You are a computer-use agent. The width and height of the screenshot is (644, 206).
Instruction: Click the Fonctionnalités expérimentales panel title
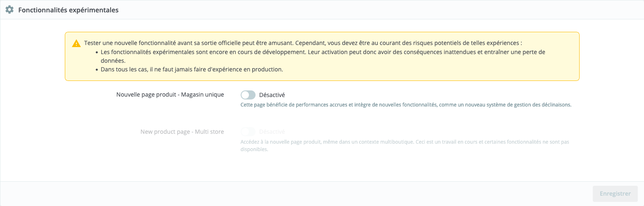[x=69, y=10]
